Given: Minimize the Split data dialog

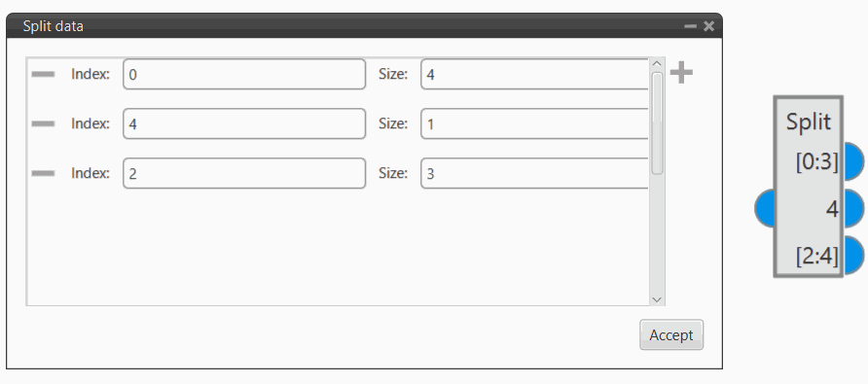Looking at the screenshot, I should pyautogui.click(x=690, y=26).
